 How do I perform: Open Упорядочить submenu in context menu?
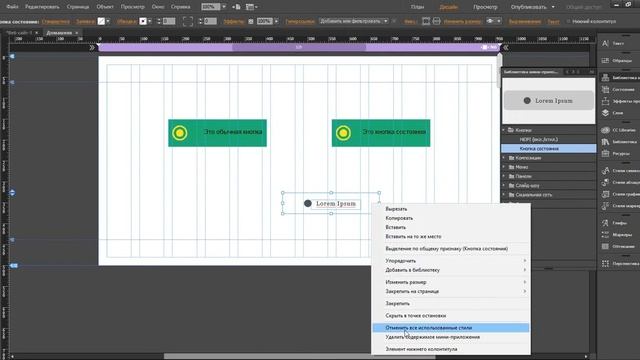451,260
